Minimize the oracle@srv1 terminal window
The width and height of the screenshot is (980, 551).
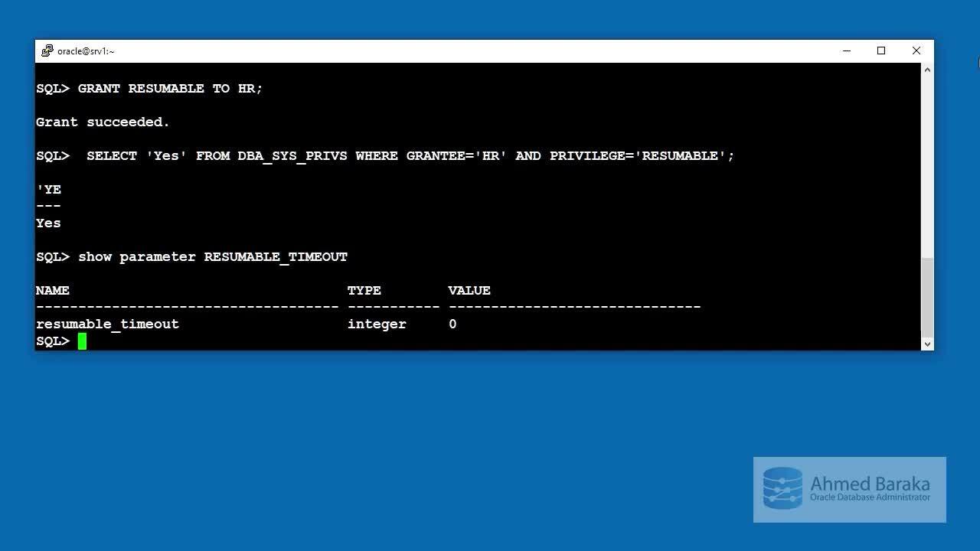coord(846,51)
